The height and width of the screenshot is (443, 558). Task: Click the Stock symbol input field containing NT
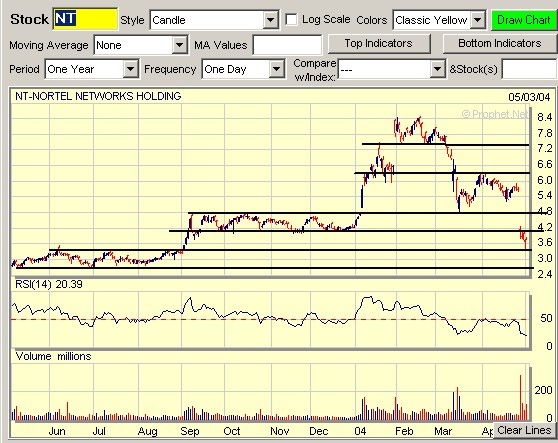point(85,19)
